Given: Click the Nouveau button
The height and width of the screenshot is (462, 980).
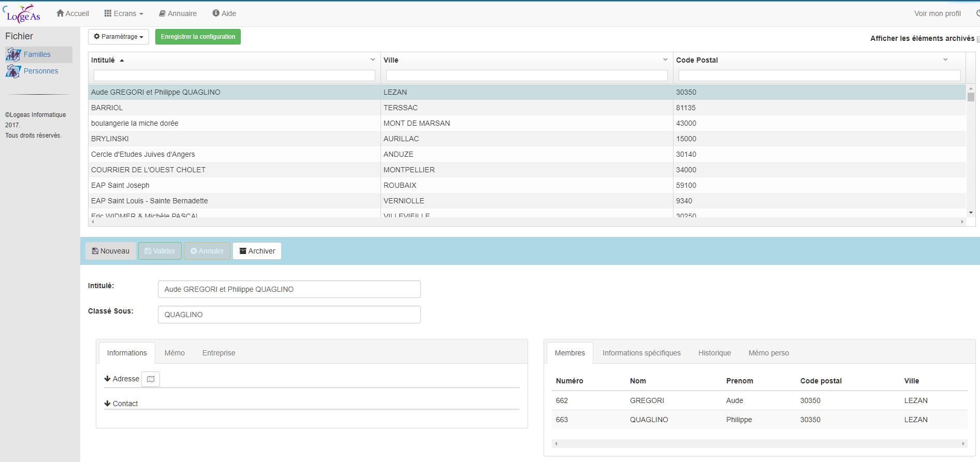Looking at the screenshot, I should pos(111,251).
